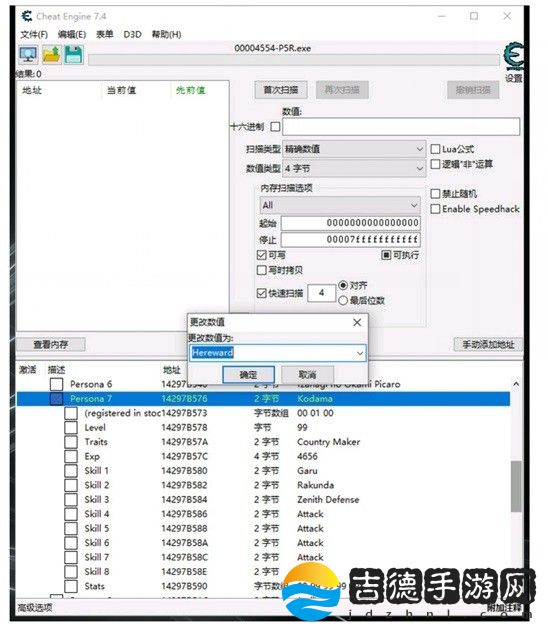Click the Memory View button
548x627 pixels.
coord(51,345)
